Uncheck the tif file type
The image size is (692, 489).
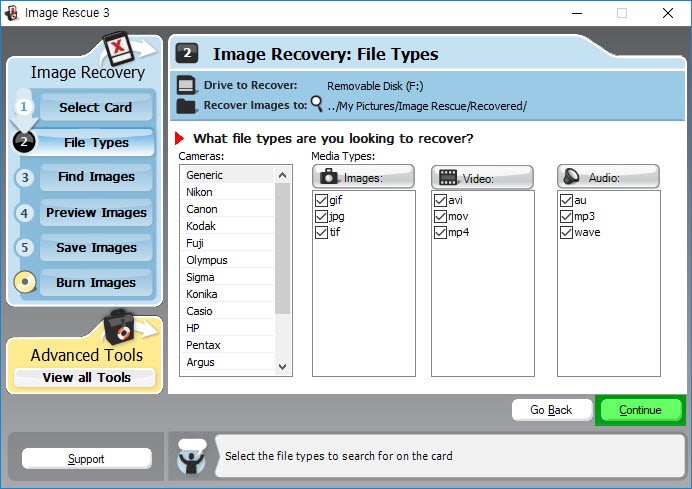(x=321, y=232)
